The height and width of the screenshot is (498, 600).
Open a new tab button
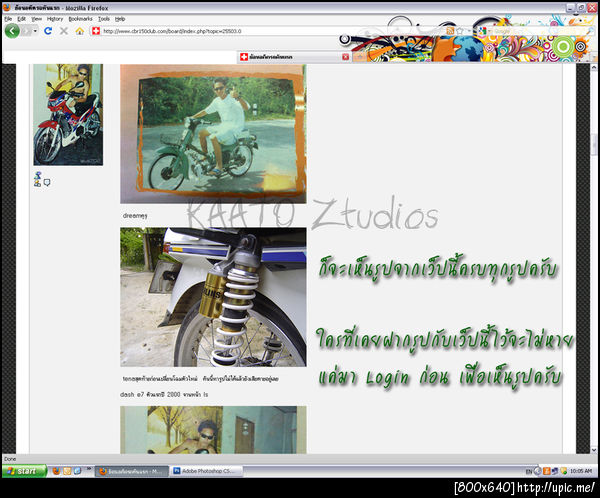(359, 57)
